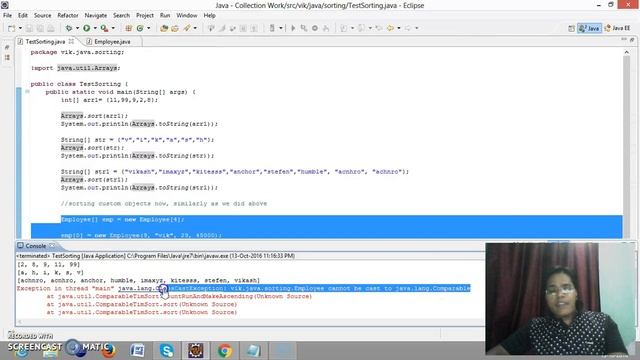Viewport: 640px width, 360px height.
Task: Click console output '[2, 8, 9, 11, 99]'
Action: (x=49, y=264)
